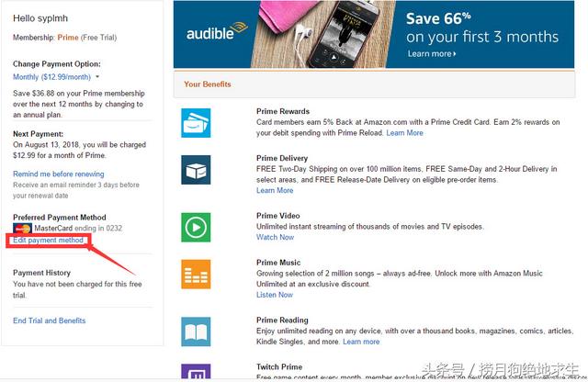588x382 pixels.
Task: Open the Monthly ($12.99/month) payment dropdown
Action: (56, 76)
